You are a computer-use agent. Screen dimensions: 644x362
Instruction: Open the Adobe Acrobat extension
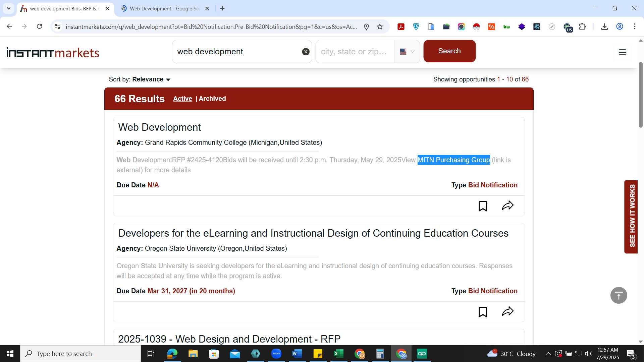pos(401,27)
